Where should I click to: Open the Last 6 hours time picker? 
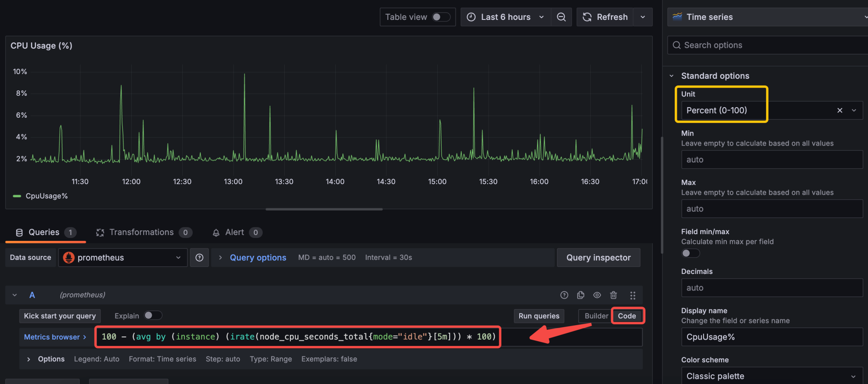[505, 17]
